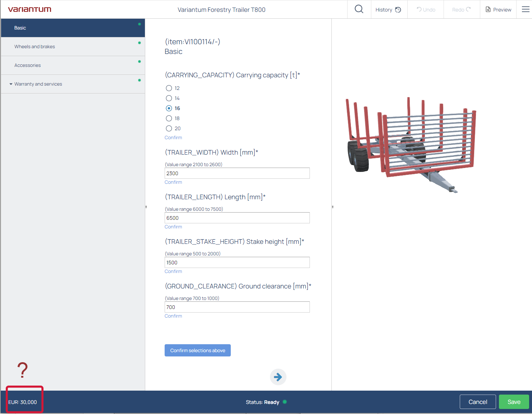Image resolution: width=532 pixels, height=414 pixels.
Task: Click the splitter handle left of form
Action: [146, 207]
